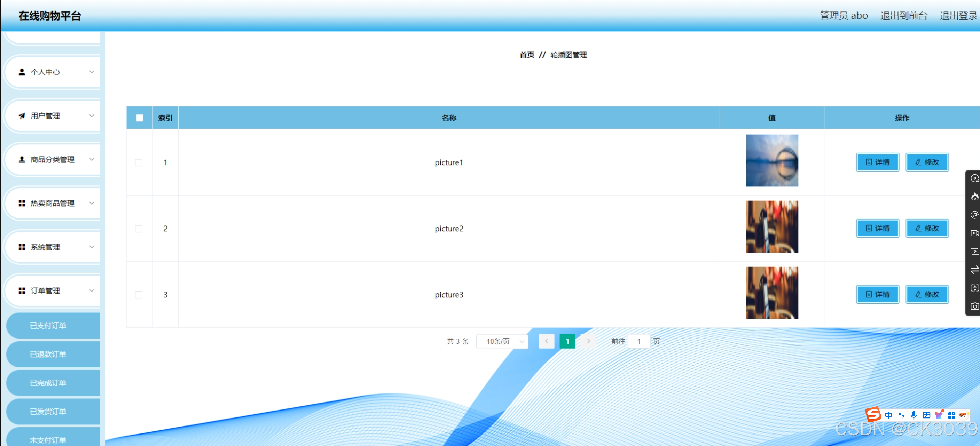The height and width of the screenshot is (446, 980).
Task: Click the Sogou soft keyboard icon
Action: [x=926, y=415]
